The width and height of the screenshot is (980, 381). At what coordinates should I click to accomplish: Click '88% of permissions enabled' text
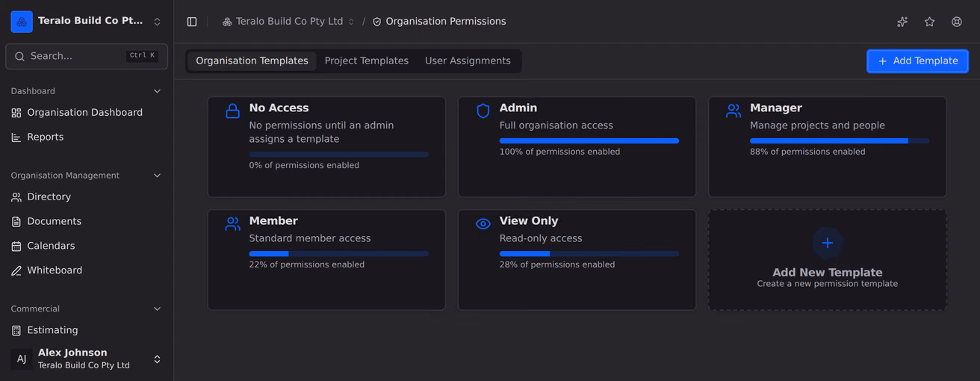807,152
